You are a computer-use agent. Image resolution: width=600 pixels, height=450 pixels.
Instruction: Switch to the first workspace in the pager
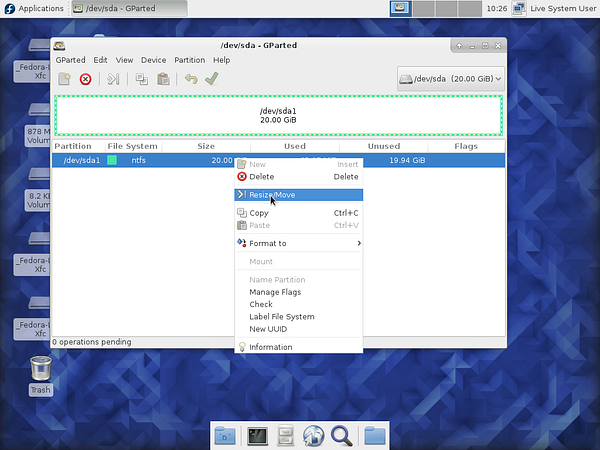(x=401, y=8)
